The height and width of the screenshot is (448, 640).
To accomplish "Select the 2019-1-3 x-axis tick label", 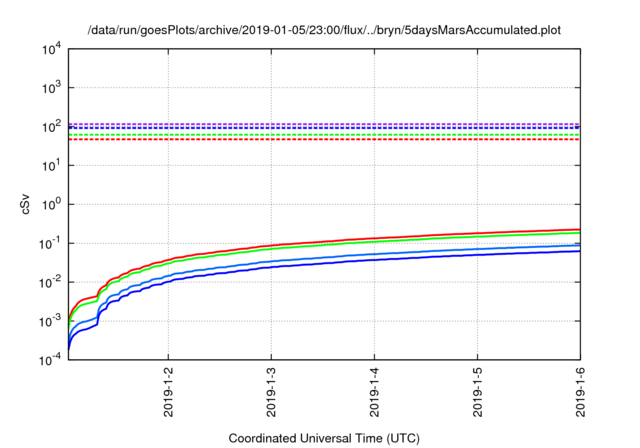I will click(272, 392).
